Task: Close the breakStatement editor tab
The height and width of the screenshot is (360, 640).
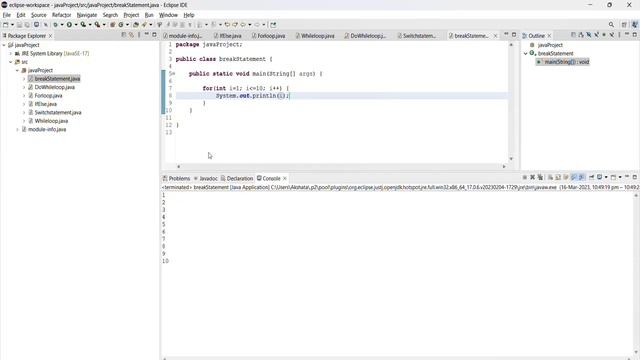Action: click(x=496, y=36)
